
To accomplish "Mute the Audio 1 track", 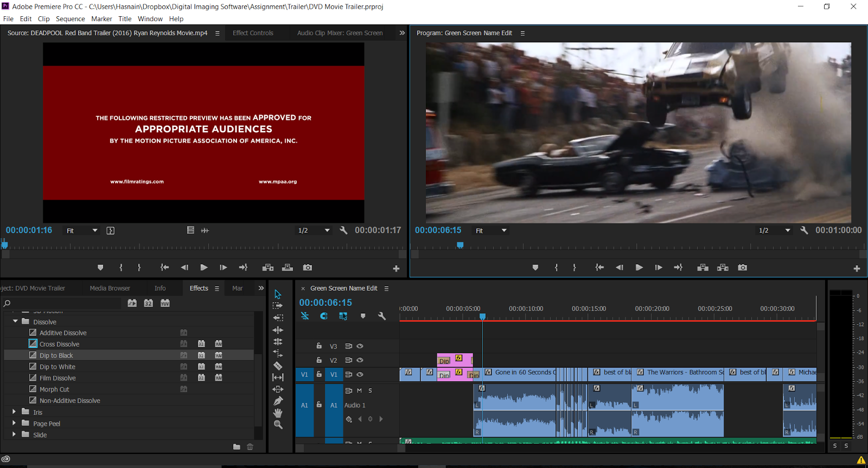I will [x=359, y=390].
